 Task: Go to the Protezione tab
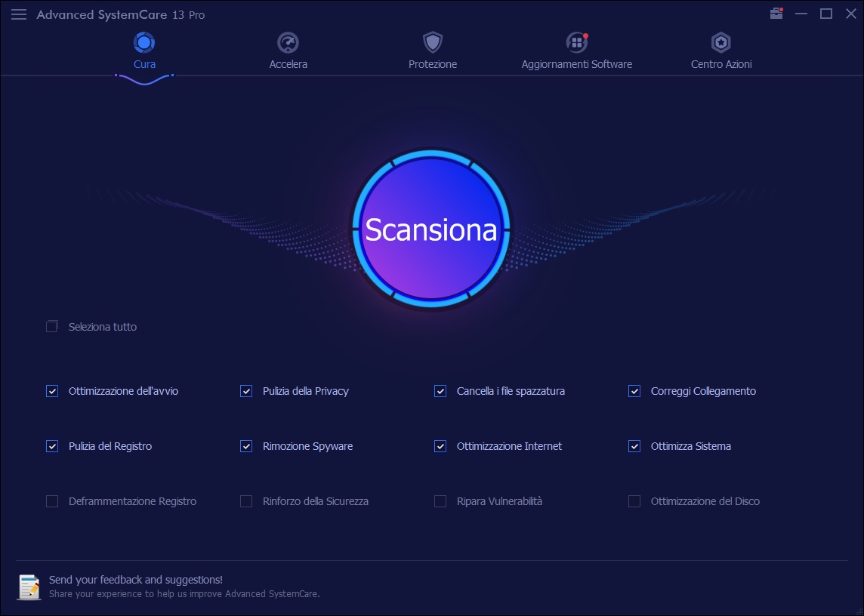pos(433,64)
